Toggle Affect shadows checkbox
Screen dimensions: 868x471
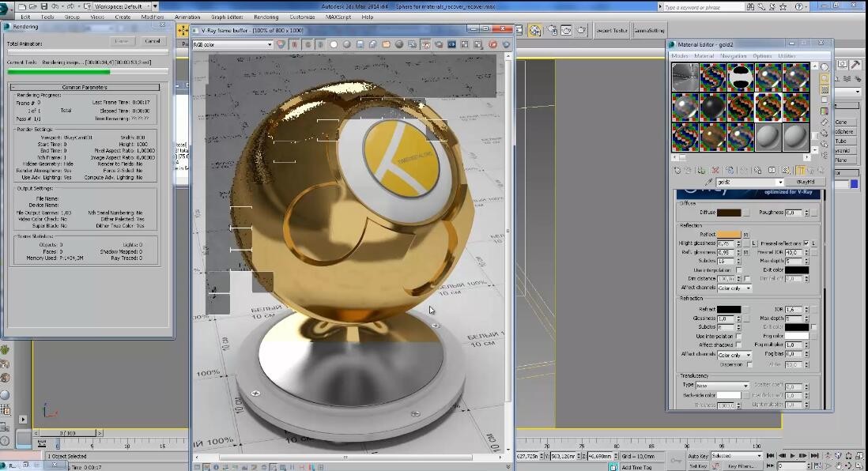tap(738, 345)
